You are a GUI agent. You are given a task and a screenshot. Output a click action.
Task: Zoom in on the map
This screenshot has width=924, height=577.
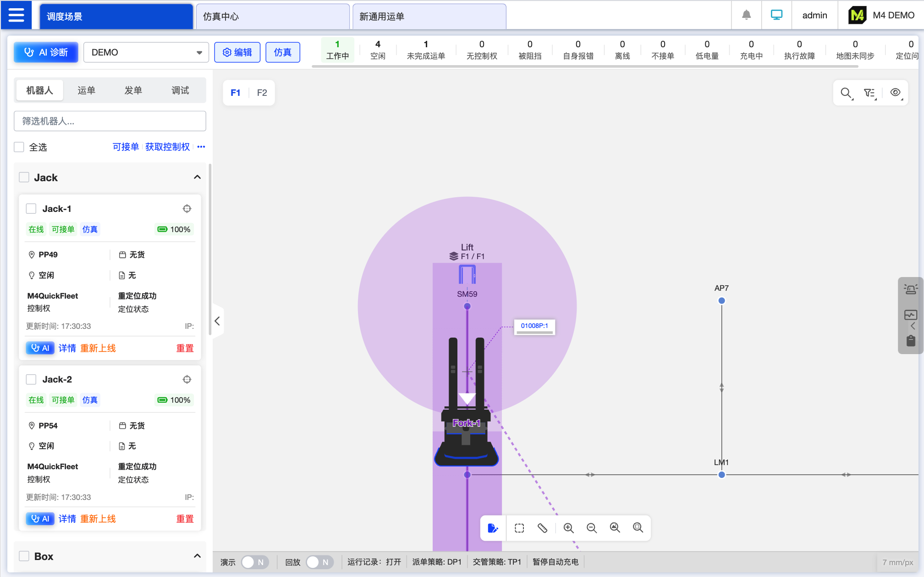(x=568, y=528)
